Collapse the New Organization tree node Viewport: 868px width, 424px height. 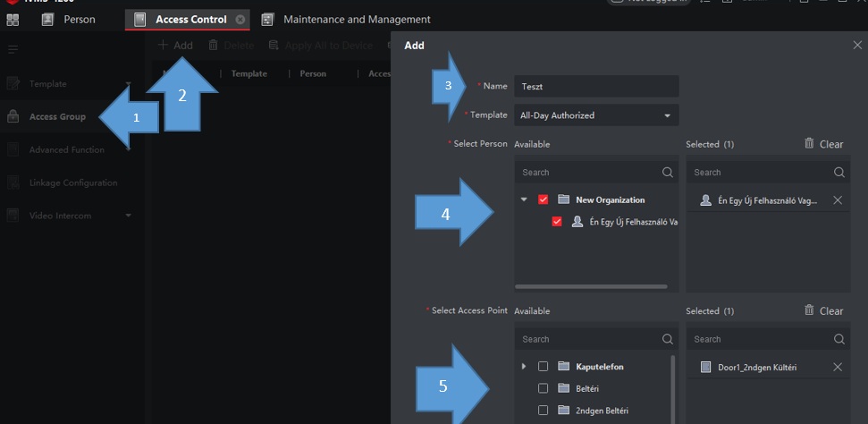point(524,199)
